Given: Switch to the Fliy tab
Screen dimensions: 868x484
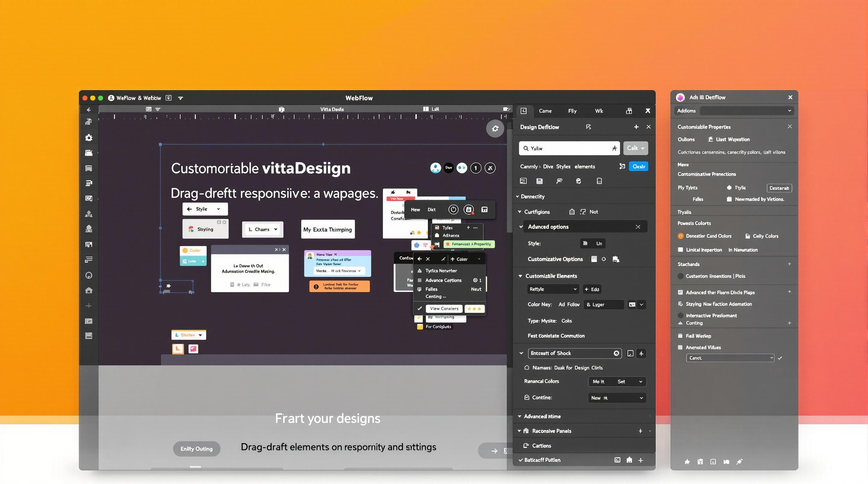Looking at the screenshot, I should point(572,111).
